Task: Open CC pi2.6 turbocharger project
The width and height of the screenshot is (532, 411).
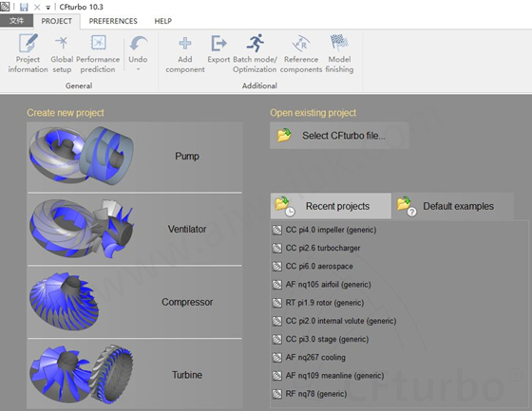Action: click(x=323, y=249)
